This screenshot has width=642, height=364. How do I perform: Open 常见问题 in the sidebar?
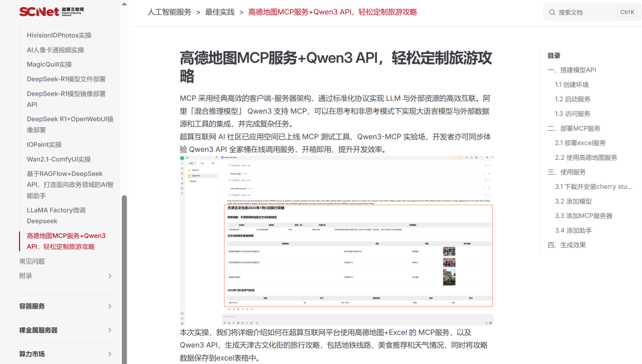[x=32, y=261]
